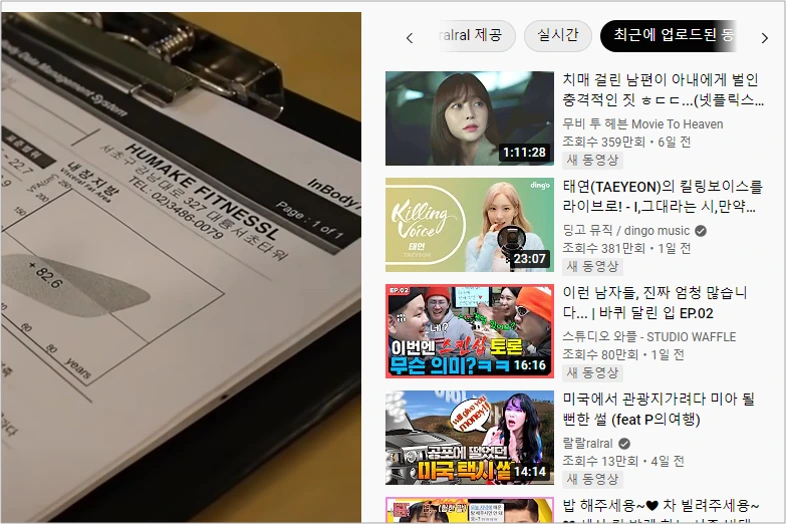Open the Killing Voice 태연 video thumbnail
The height and width of the screenshot is (524, 786).
click(470, 225)
